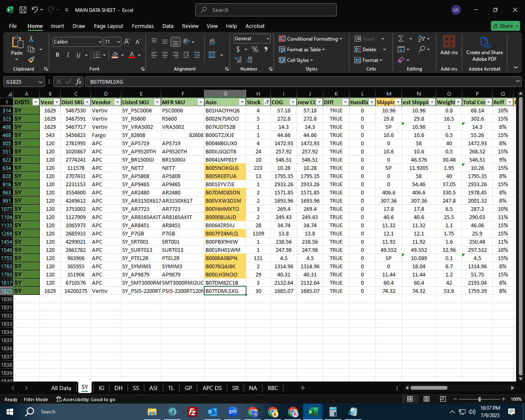
Task: Click Format as Table button
Action: click(x=302, y=49)
